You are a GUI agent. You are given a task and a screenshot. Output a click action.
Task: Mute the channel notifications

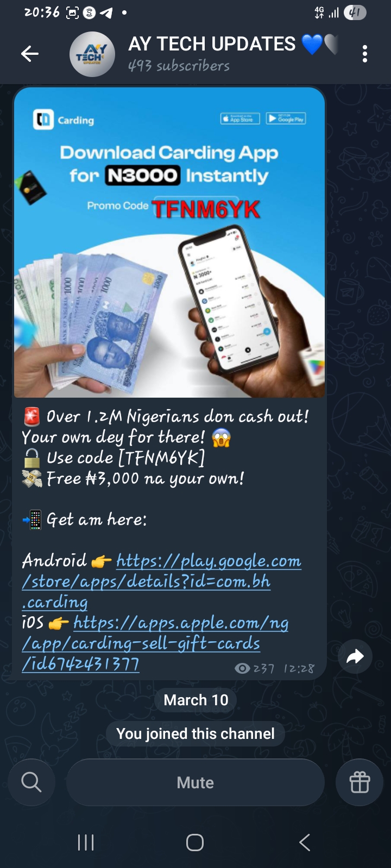[195, 782]
